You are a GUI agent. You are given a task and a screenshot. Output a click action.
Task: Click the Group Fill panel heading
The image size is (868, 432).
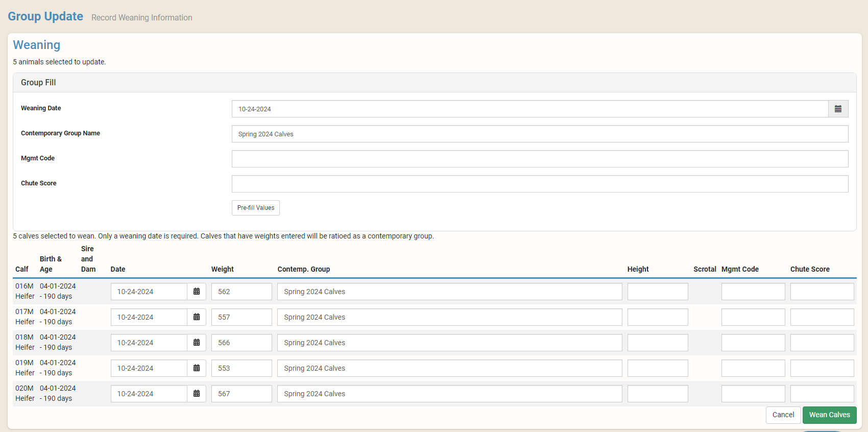click(x=38, y=82)
